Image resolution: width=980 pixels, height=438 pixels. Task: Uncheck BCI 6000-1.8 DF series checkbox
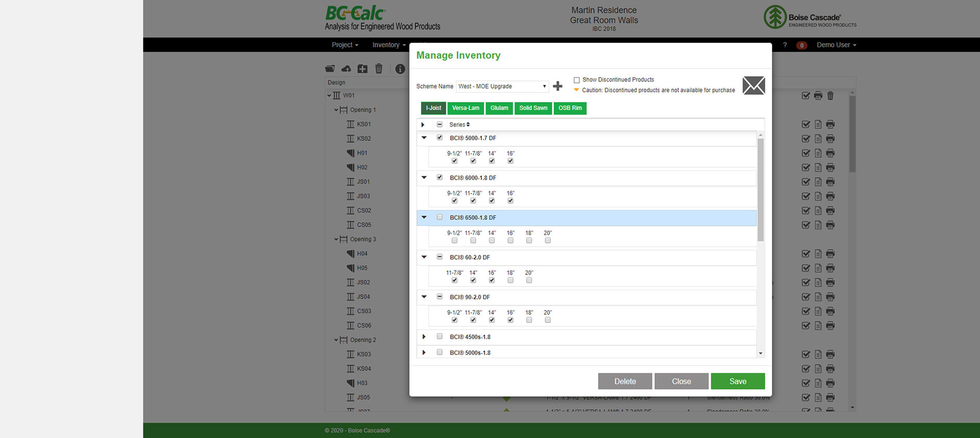439,177
